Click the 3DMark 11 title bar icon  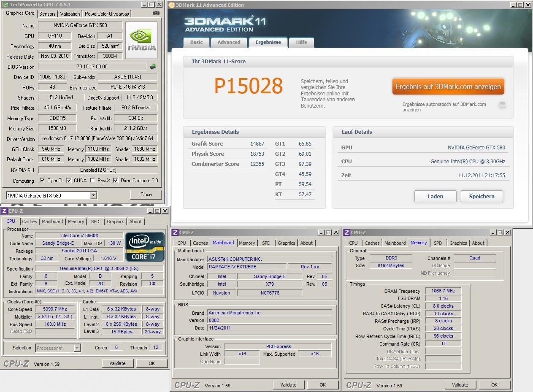[171, 5]
